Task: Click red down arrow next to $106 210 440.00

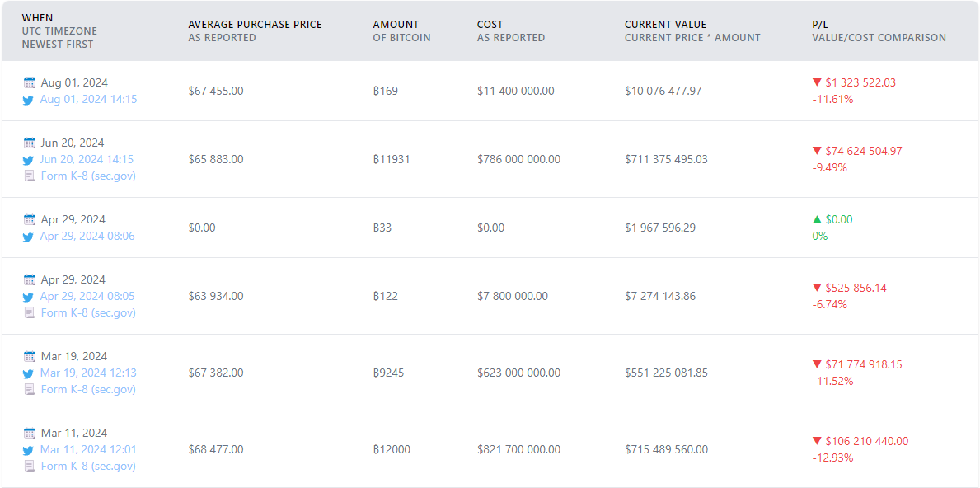Action: click(x=816, y=441)
